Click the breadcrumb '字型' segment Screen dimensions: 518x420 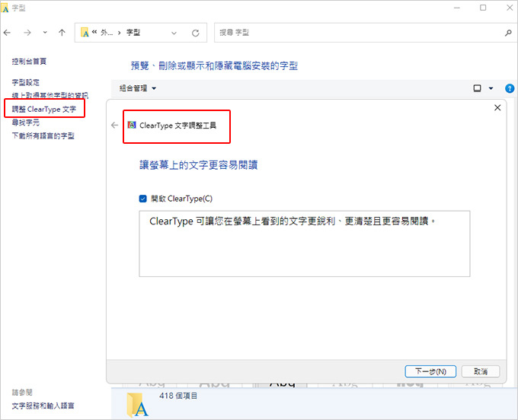point(133,32)
